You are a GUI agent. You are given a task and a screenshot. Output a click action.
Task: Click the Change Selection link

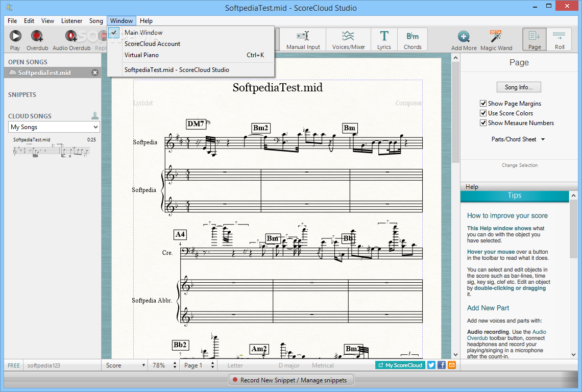[x=519, y=165]
